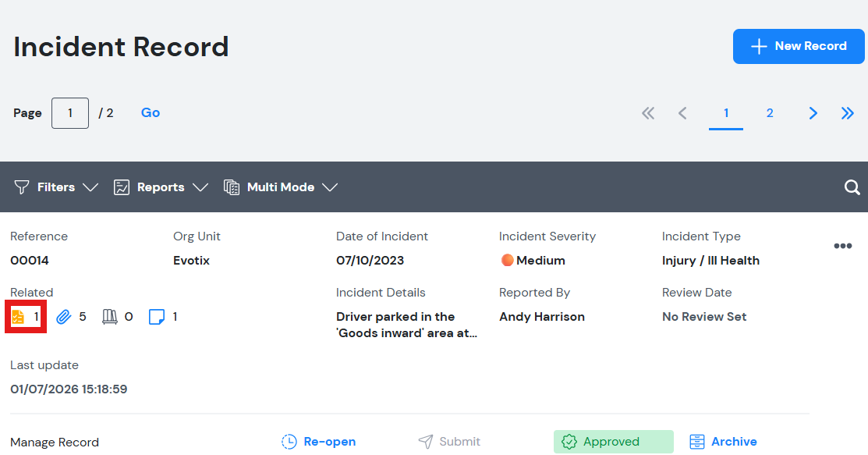Open the three-dot record options menu

842,246
